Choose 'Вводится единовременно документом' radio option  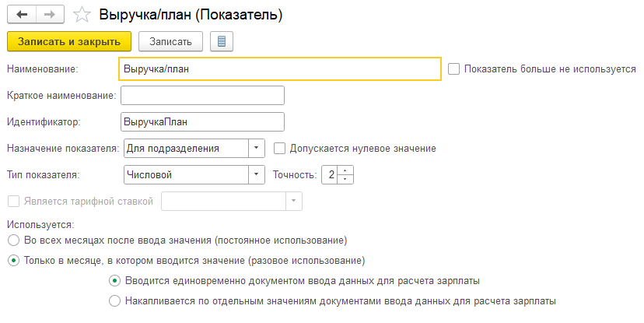point(115,280)
